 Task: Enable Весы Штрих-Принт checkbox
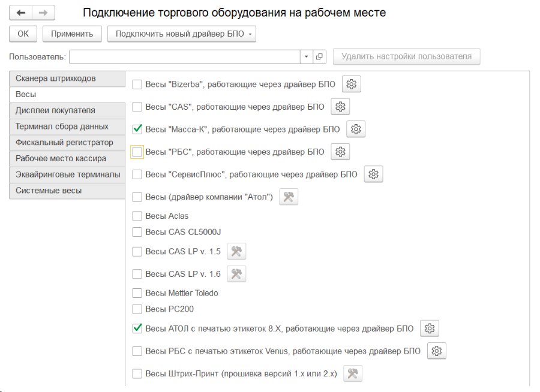[137, 373]
